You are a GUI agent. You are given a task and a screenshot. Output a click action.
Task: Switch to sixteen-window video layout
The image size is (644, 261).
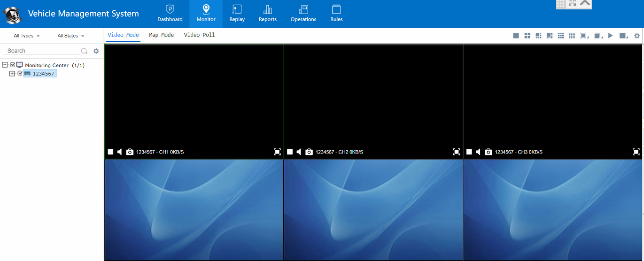572,36
